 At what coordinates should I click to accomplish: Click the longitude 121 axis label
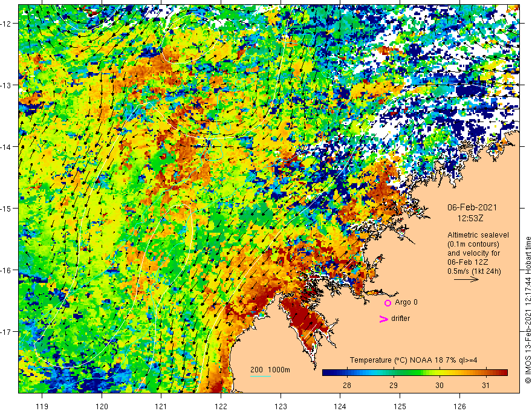(161, 406)
